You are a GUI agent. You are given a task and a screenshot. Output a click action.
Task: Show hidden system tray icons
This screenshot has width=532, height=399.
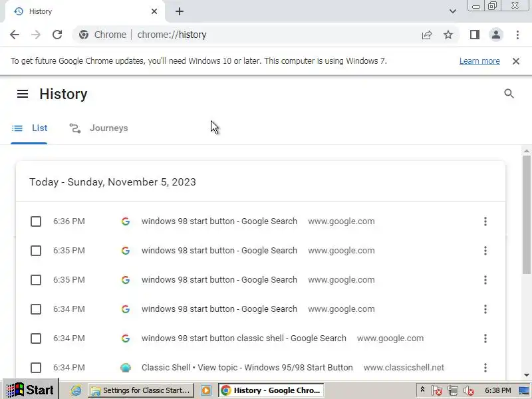click(x=422, y=390)
